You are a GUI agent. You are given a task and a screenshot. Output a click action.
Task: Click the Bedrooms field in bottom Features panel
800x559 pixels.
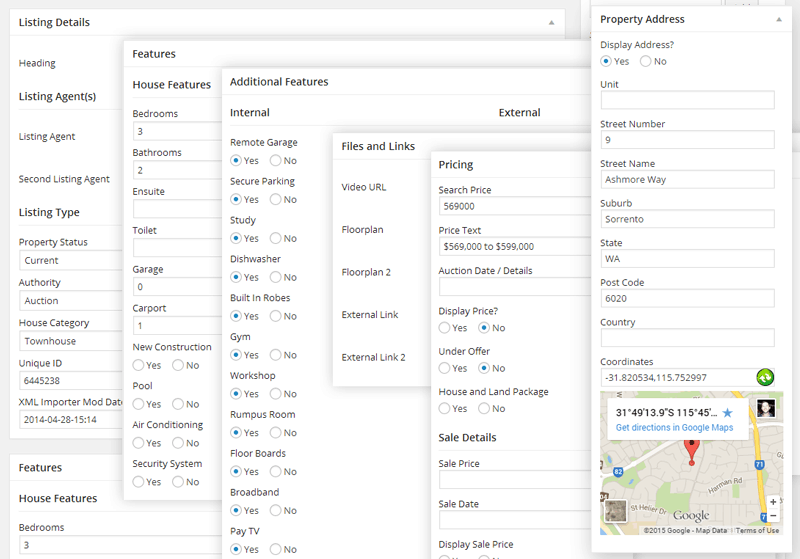point(120,545)
